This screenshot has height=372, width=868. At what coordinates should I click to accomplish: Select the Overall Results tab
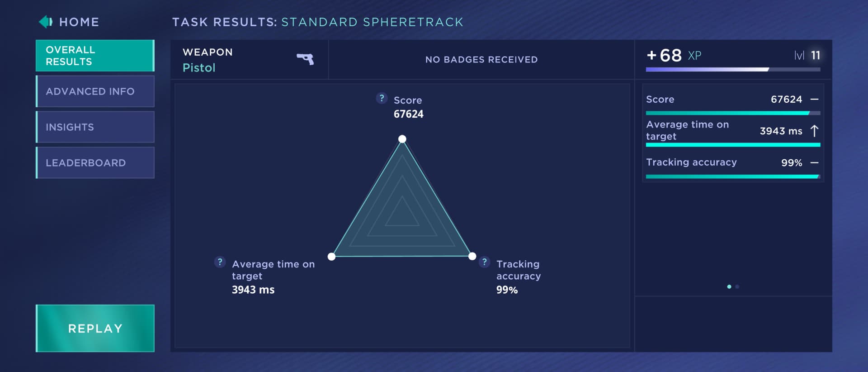[95, 56]
